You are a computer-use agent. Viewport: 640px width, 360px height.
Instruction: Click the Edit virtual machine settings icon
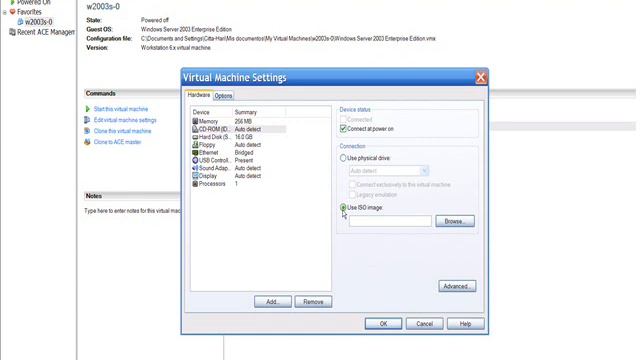[x=87, y=120]
